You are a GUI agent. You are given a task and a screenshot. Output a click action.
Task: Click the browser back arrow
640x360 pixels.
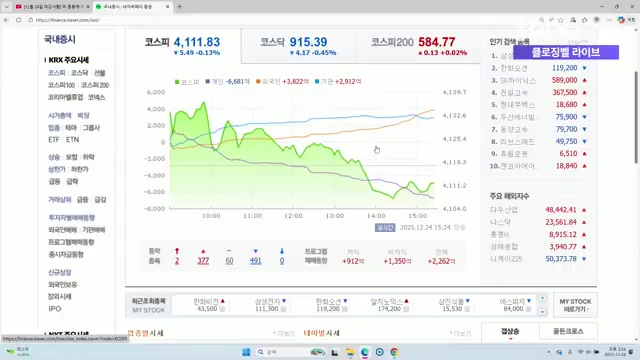[7, 20]
